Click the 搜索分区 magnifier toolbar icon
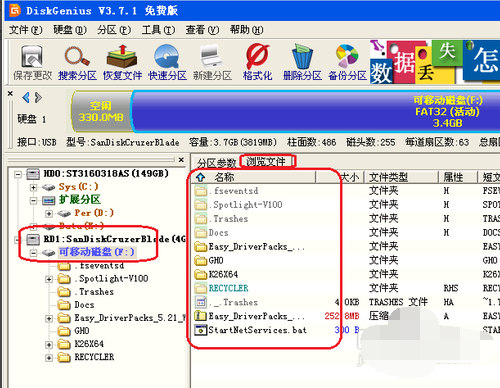500x388 pixels. pos(77,63)
